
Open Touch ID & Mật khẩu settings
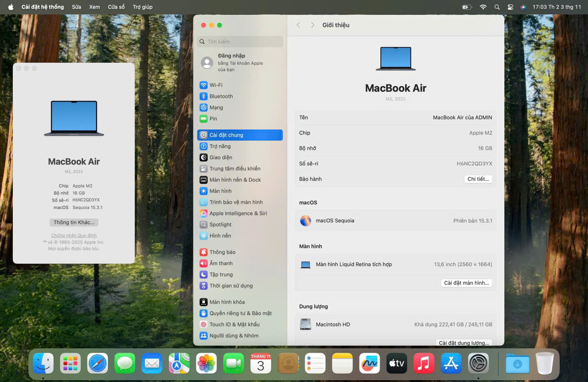(234, 324)
